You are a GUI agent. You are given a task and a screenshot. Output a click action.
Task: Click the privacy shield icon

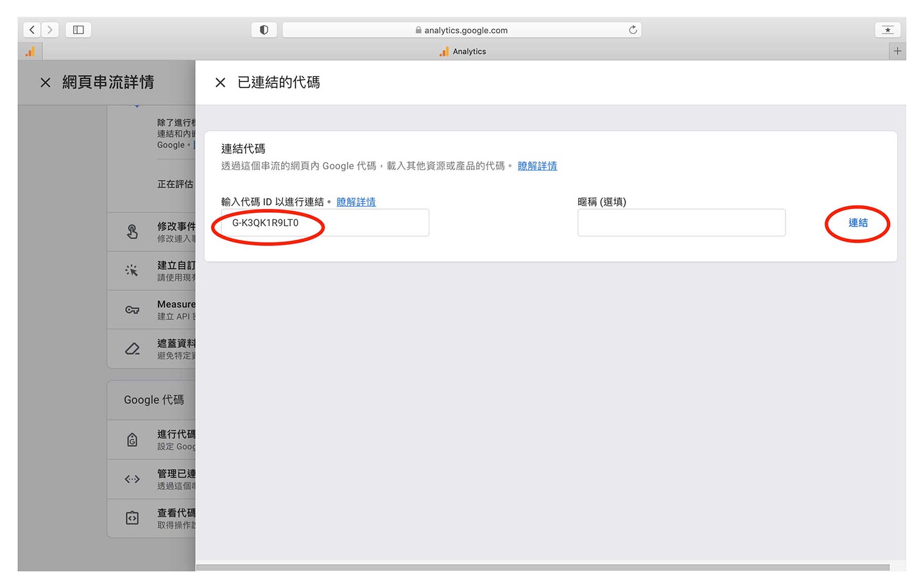[264, 30]
